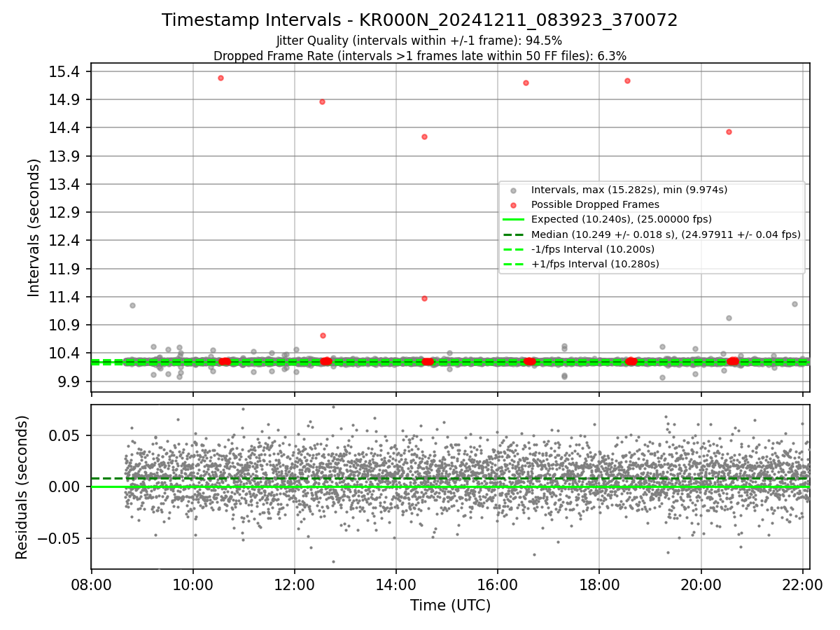Click the x-axis tick label '18:00'

pos(599,584)
